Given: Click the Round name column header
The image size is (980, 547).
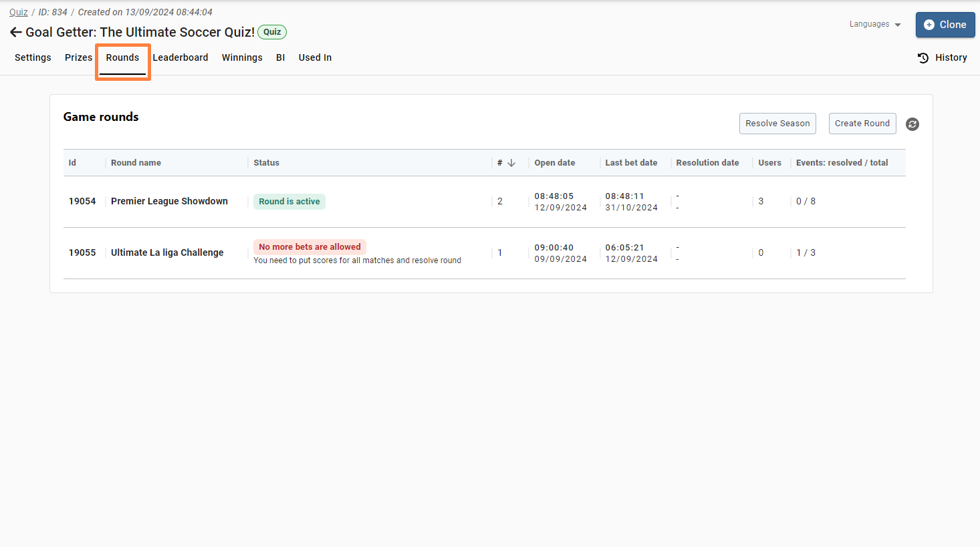Looking at the screenshot, I should coord(136,163).
